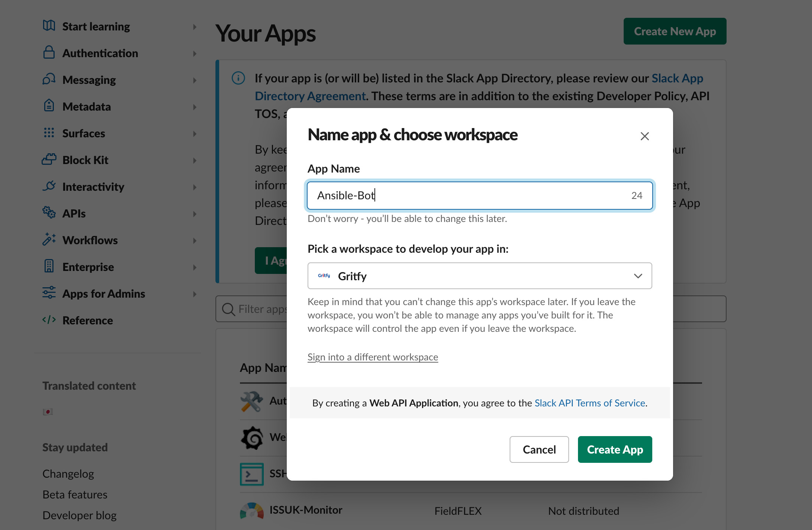Click the info circle icon in banner
This screenshot has height=530, width=812.
pos(238,78)
